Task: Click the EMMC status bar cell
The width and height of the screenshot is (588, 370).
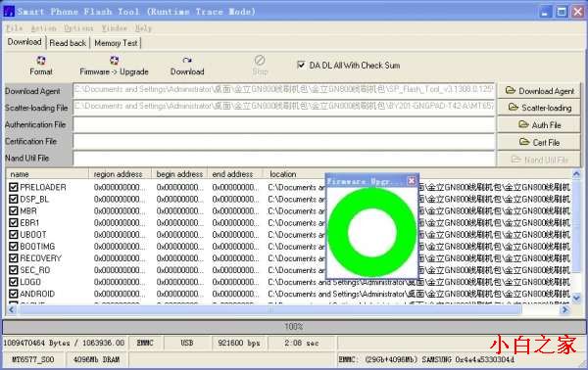Action: point(145,343)
